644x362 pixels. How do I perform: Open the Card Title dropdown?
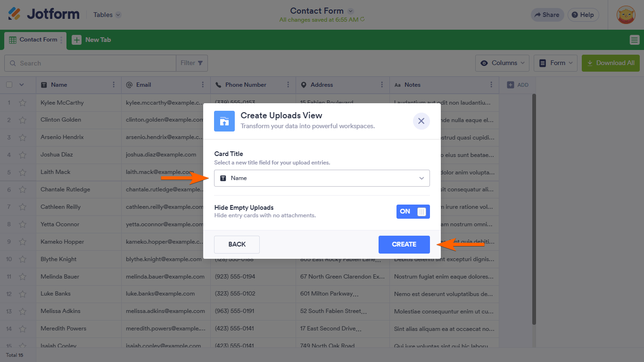322,178
